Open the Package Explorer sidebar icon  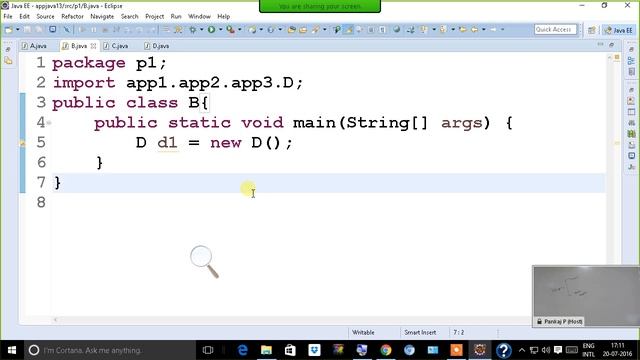(9, 61)
